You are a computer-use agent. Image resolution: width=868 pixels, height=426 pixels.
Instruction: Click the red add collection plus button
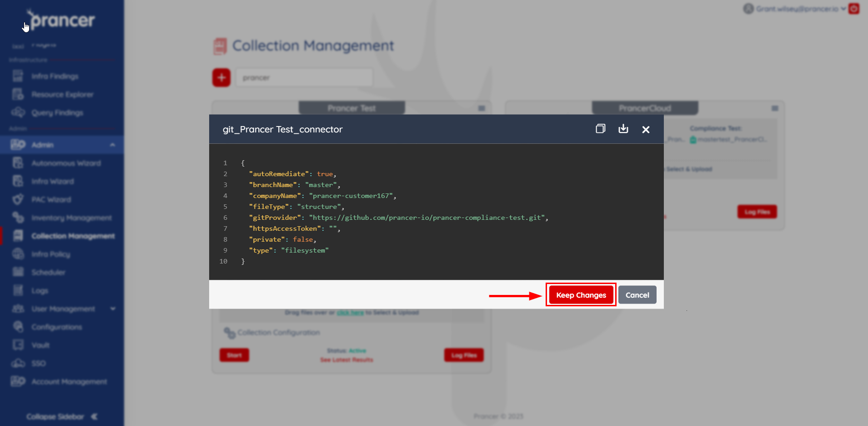coord(221,78)
